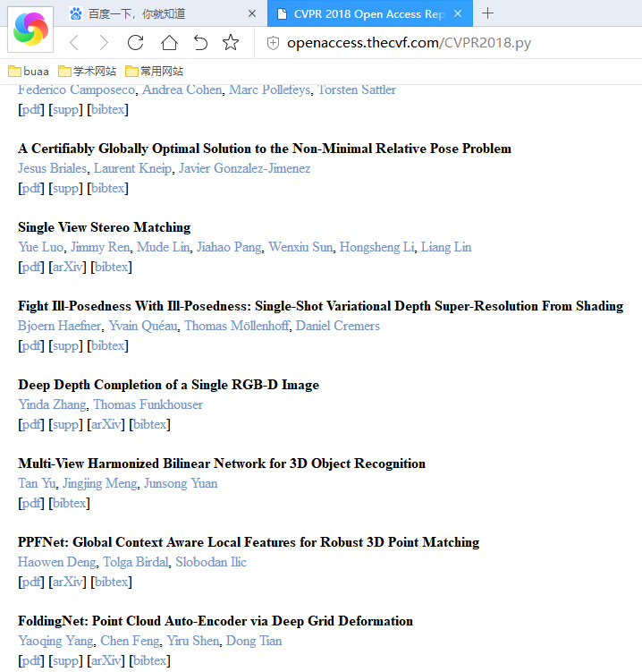642x672 pixels.
Task: Open arXiv of FoldingNet paper
Action: coord(106,661)
